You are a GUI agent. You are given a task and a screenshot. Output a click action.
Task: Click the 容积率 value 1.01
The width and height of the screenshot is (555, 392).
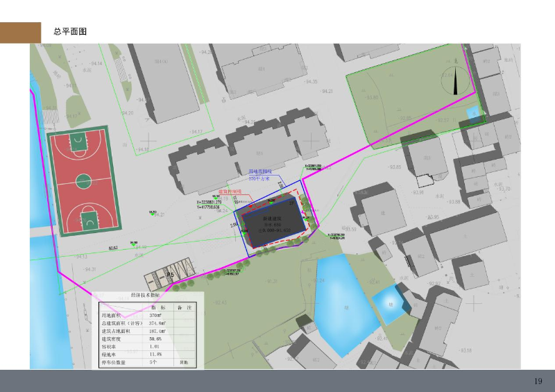tap(155, 345)
